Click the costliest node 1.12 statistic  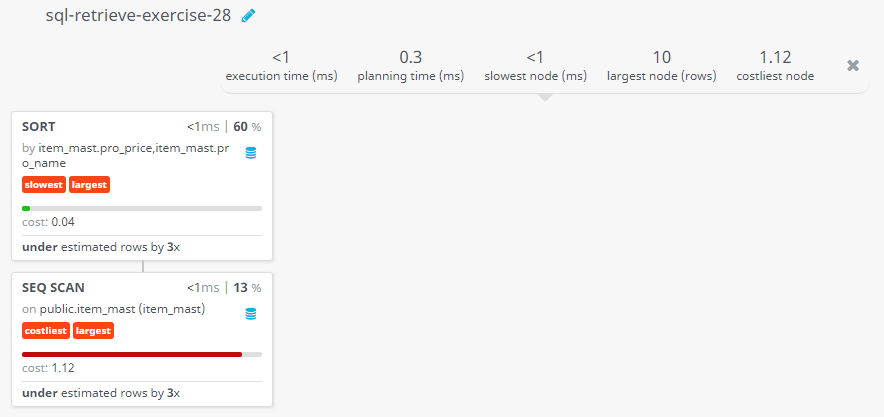pos(775,66)
